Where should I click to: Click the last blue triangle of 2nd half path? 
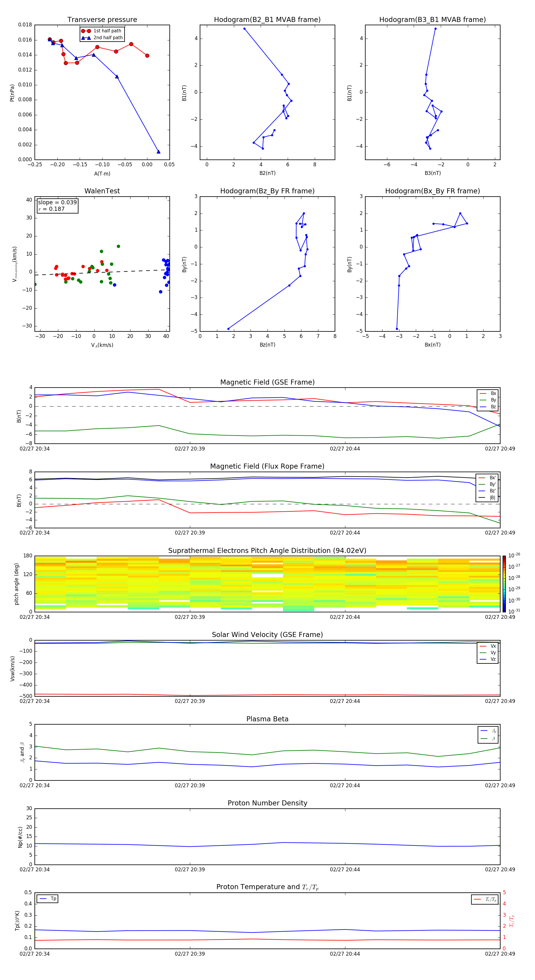pyautogui.click(x=158, y=152)
